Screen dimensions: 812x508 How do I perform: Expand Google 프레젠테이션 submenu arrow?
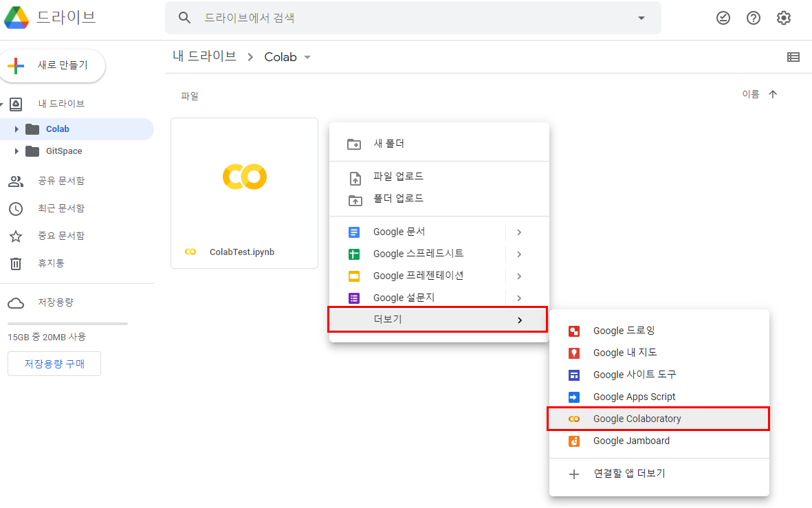pyautogui.click(x=519, y=276)
